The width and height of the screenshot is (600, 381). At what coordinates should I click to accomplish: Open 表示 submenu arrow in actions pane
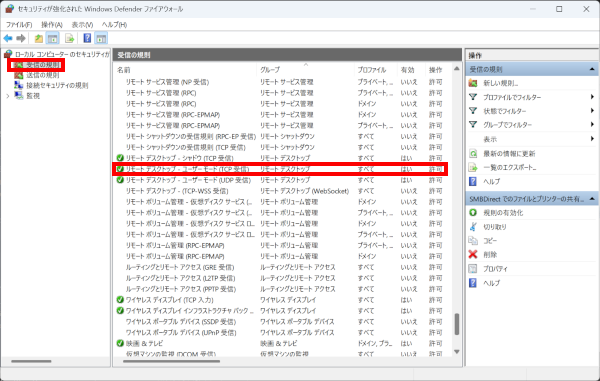tap(592, 138)
